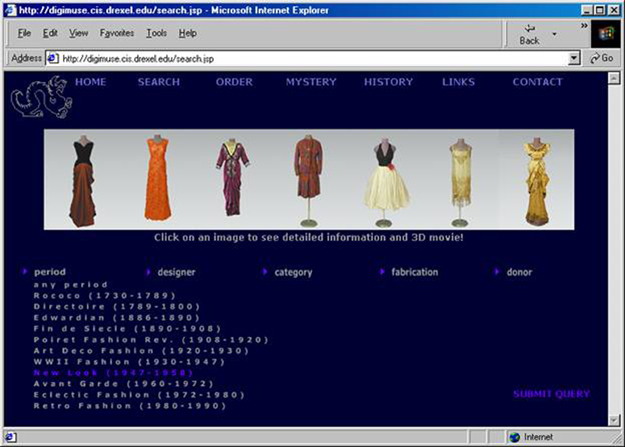The image size is (625, 447).
Task: Open the File menu
Action: pyautogui.click(x=24, y=33)
